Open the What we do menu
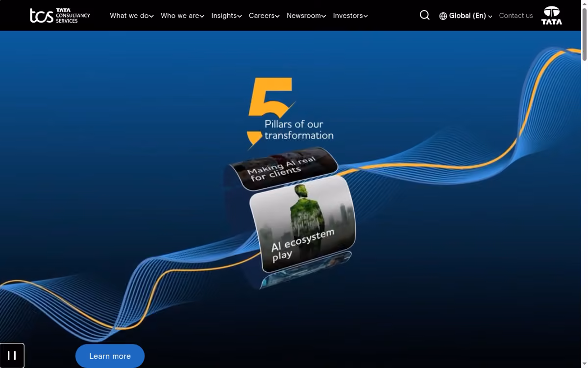588x368 pixels. (132, 16)
